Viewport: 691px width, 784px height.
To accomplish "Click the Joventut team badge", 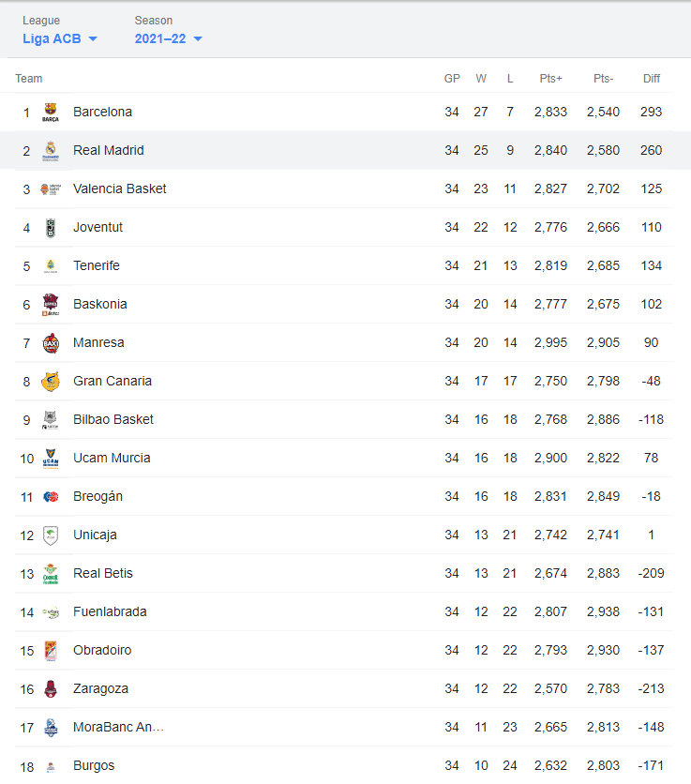I will 51,228.
